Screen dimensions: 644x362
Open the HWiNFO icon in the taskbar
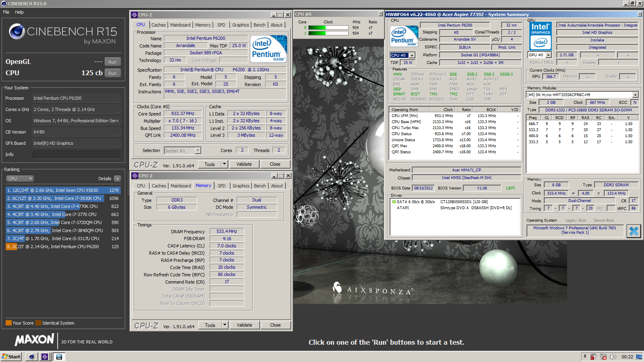59,357
